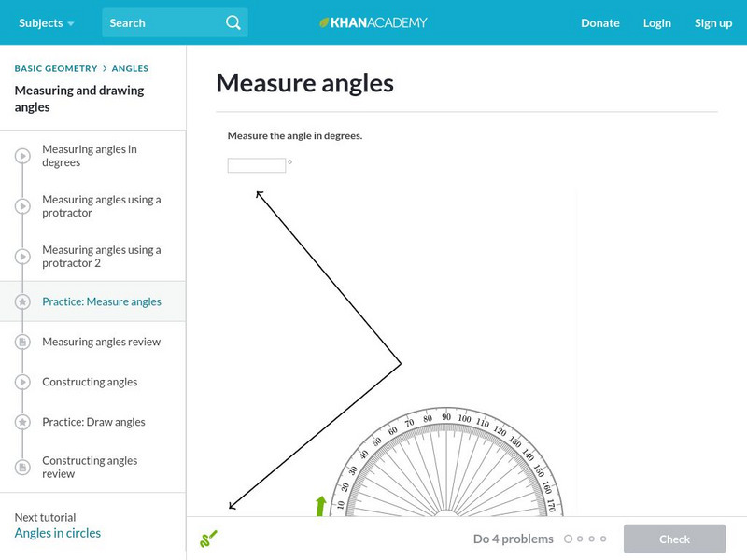The image size is (747, 560).
Task: Click the green scratchpad pencil icon
Action: [208, 539]
